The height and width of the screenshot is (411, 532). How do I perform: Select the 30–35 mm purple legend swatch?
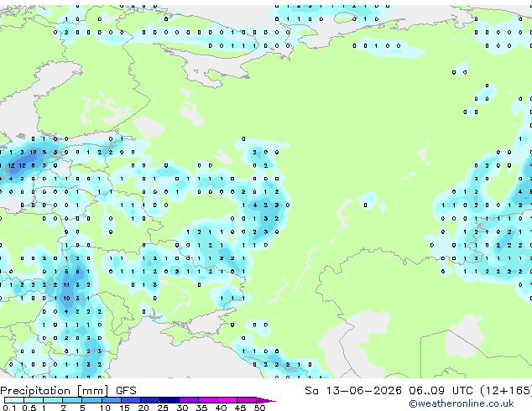click(x=188, y=400)
